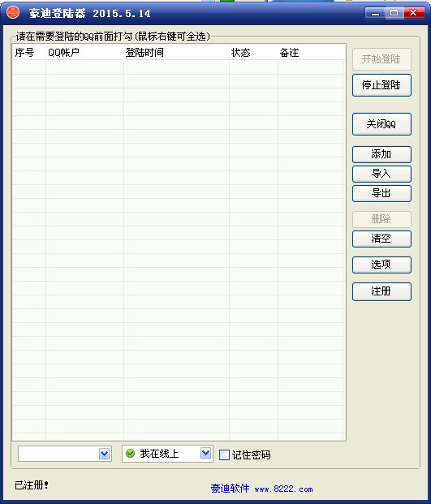Open the empty combo box dropdown arrow

click(104, 454)
